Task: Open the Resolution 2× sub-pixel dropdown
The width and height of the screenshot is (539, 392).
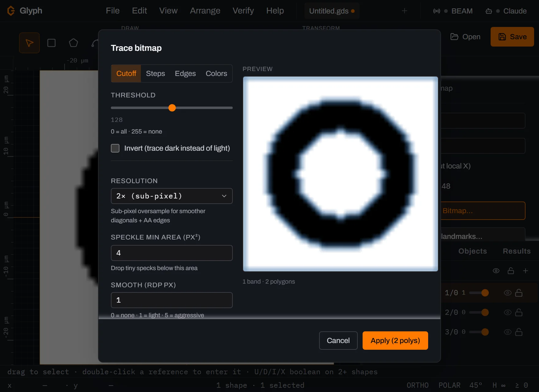Action: [x=171, y=196]
